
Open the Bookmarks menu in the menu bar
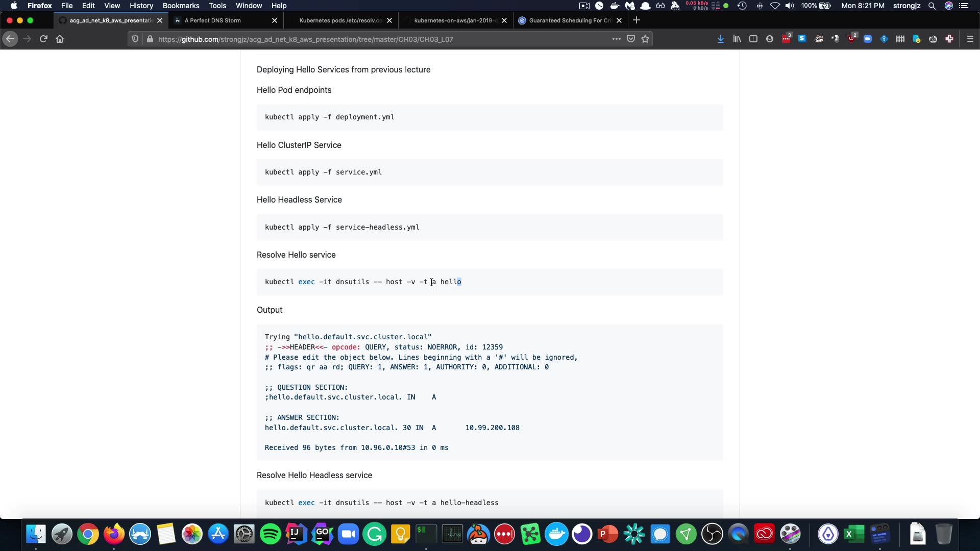click(x=181, y=6)
